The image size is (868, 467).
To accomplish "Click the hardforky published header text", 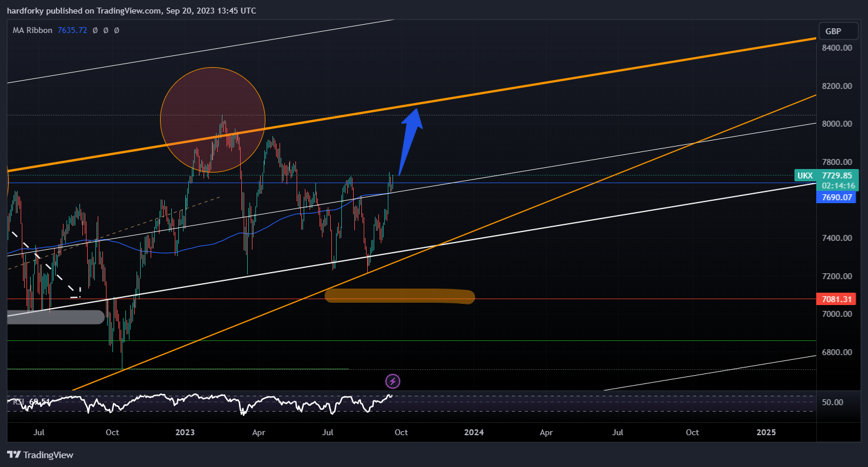I will pos(132,11).
